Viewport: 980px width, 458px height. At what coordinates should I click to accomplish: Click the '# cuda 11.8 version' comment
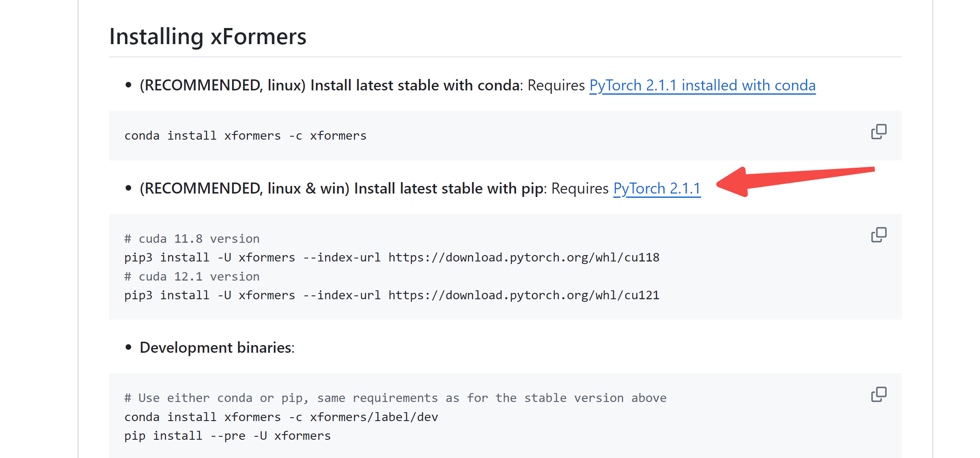pos(192,239)
